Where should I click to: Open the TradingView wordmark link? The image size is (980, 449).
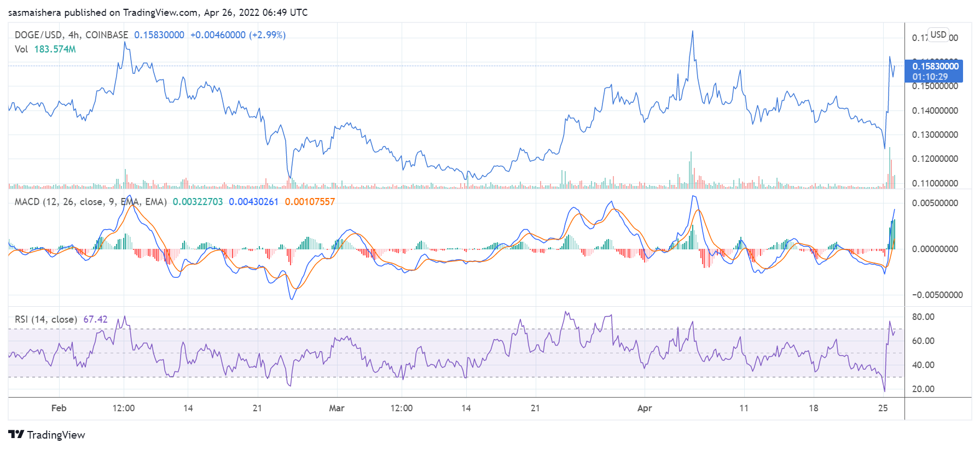click(56, 435)
